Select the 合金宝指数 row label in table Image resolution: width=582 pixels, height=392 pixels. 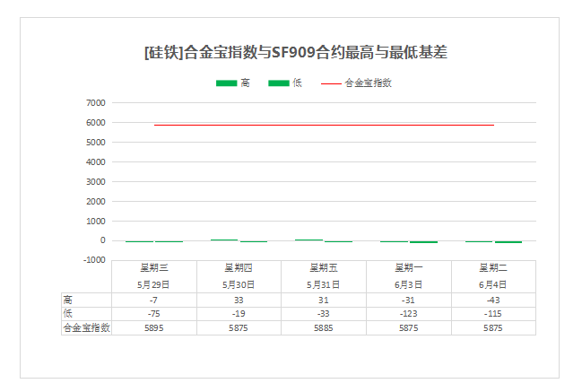point(86,327)
